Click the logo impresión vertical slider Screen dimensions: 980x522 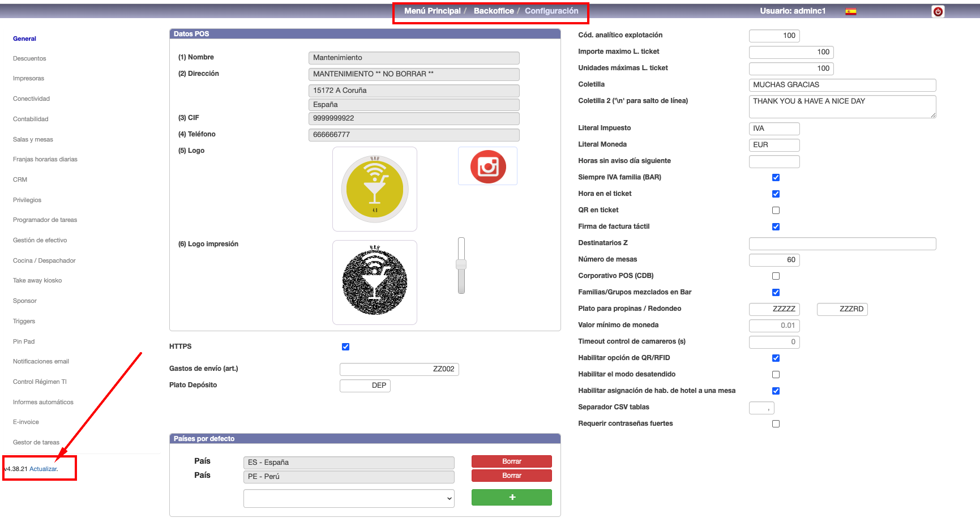tap(461, 265)
